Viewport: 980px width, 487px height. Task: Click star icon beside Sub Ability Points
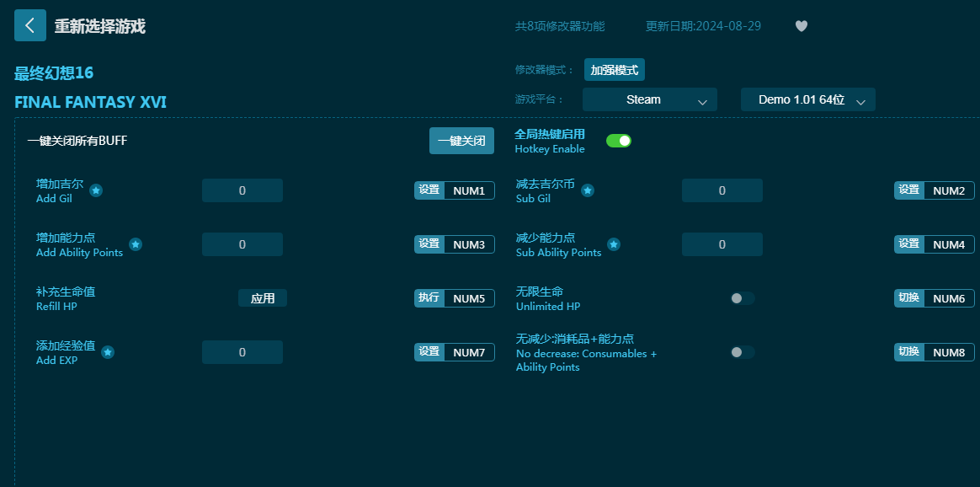point(614,244)
